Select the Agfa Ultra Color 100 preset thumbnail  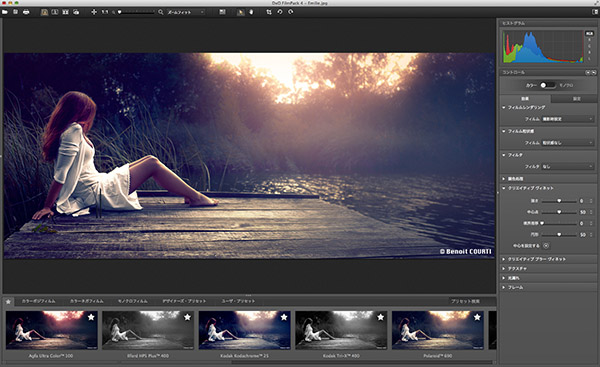click(52, 330)
